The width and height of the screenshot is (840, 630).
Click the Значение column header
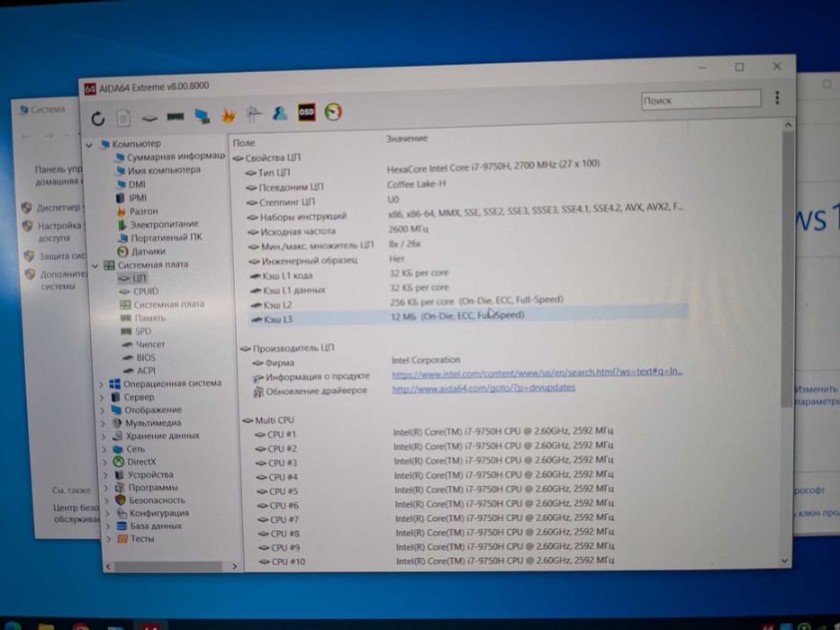pos(407,139)
